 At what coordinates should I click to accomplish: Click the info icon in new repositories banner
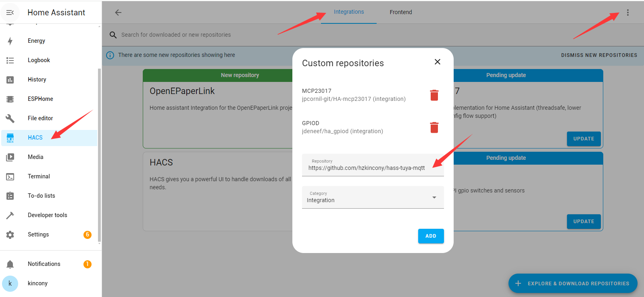(110, 55)
